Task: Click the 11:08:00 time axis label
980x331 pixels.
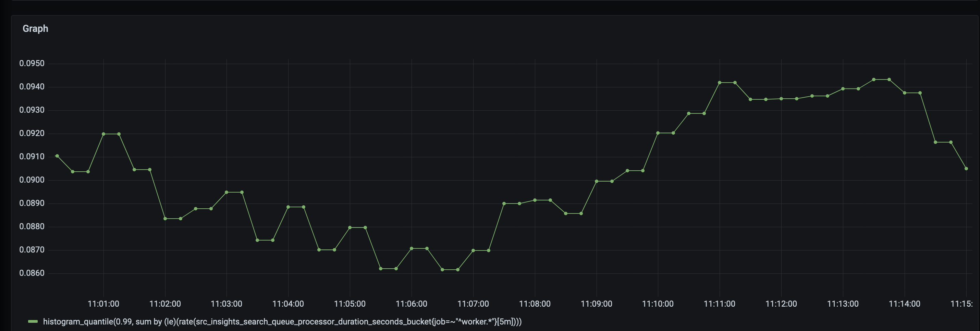Action: click(x=535, y=304)
